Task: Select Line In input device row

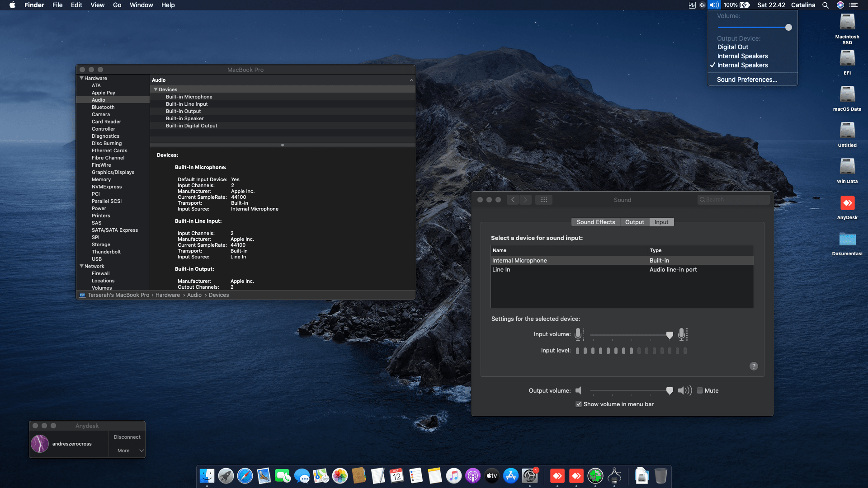Action: [622, 270]
